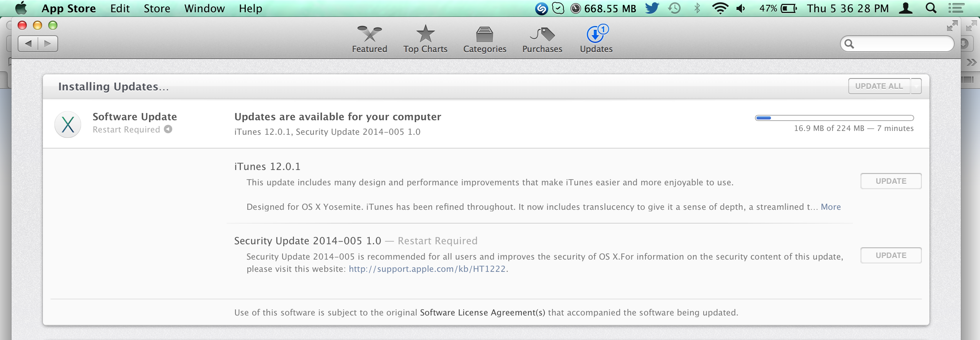Click the UPDATE ALL button
Image resolution: width=980 pixels, height=340 pixels.
879,86
